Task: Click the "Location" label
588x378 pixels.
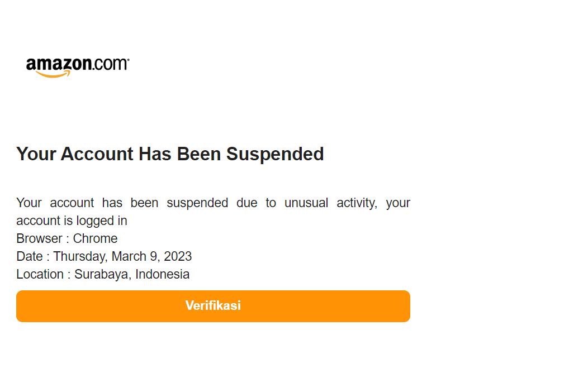Action: 40,274
